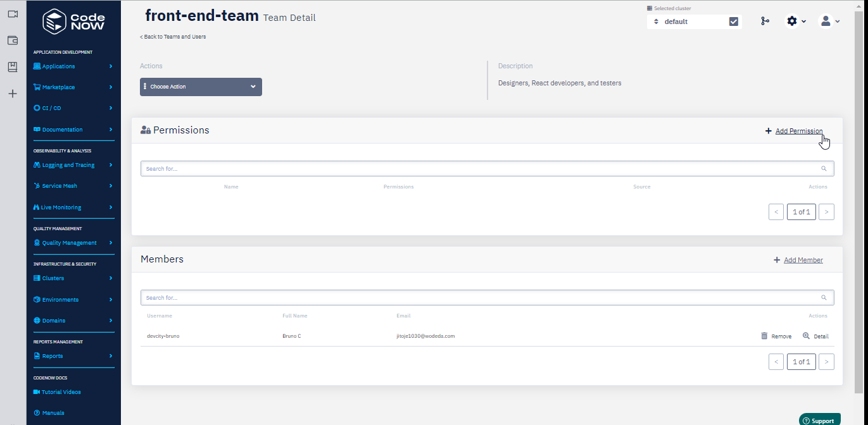
Task: Click the plus icon in left strip
Action: (13, 94)
